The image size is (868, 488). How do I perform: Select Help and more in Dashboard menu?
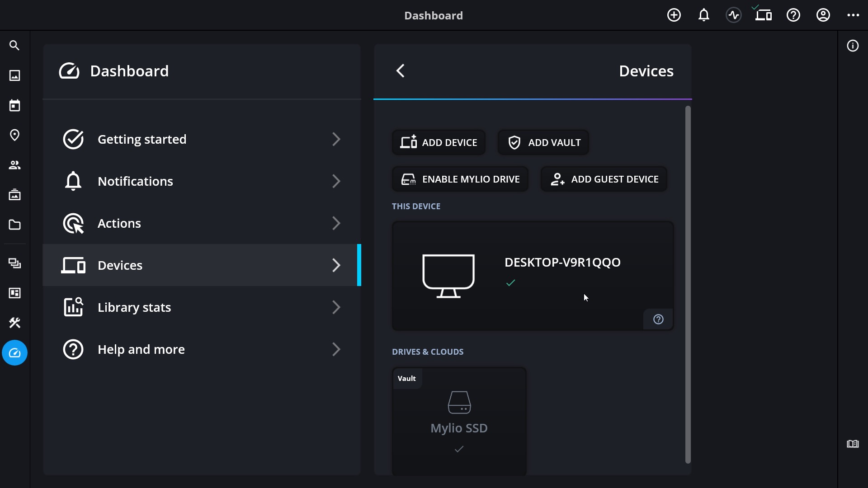[x=202, y=349]
